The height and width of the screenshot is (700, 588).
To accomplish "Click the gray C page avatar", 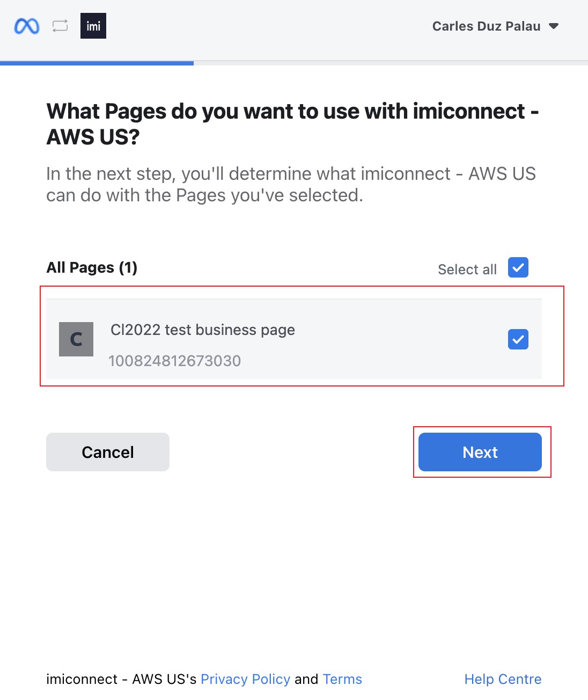I will pos(76,339).
